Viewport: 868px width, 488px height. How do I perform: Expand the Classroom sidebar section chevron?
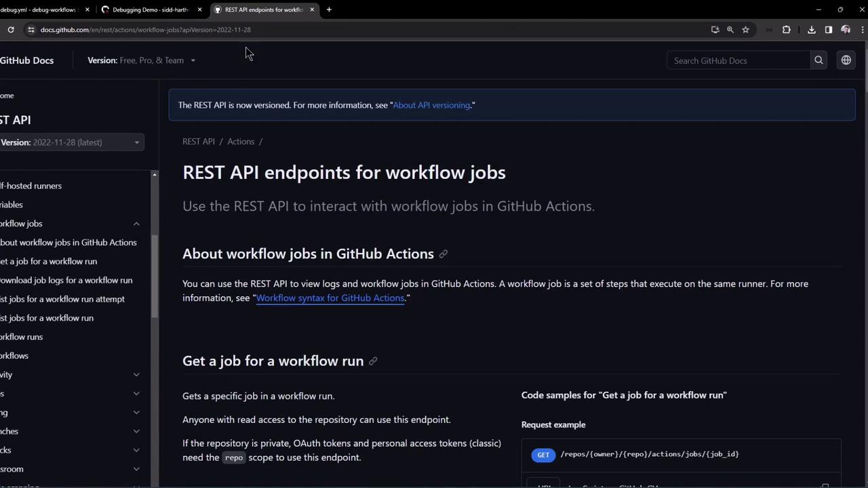[x=136, y=469]
